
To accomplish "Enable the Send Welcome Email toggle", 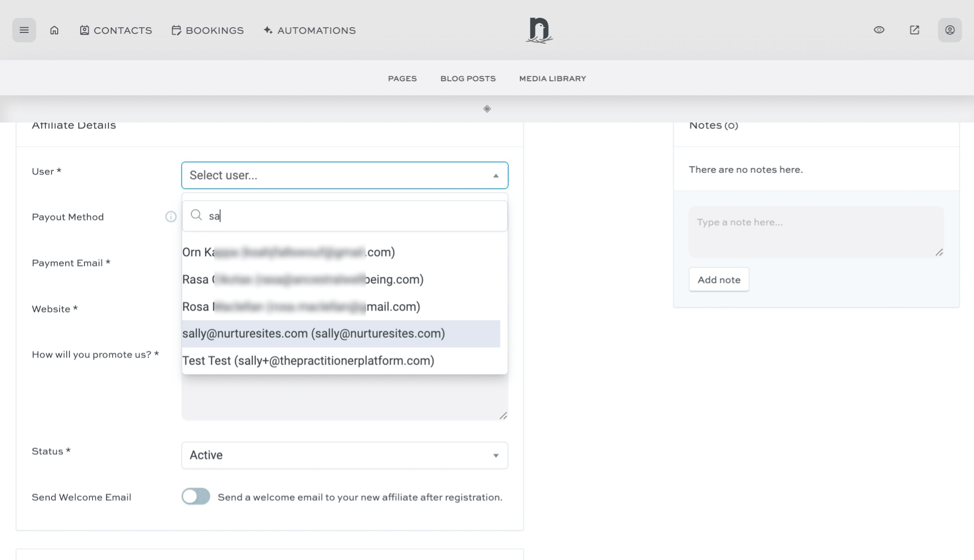I will (x=196, y=496).
